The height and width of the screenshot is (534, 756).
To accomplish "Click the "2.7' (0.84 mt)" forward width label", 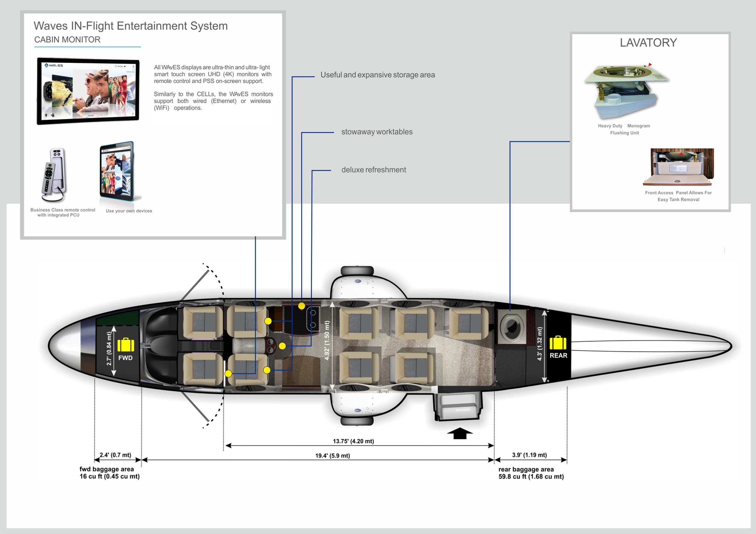I will pos(109,349).
